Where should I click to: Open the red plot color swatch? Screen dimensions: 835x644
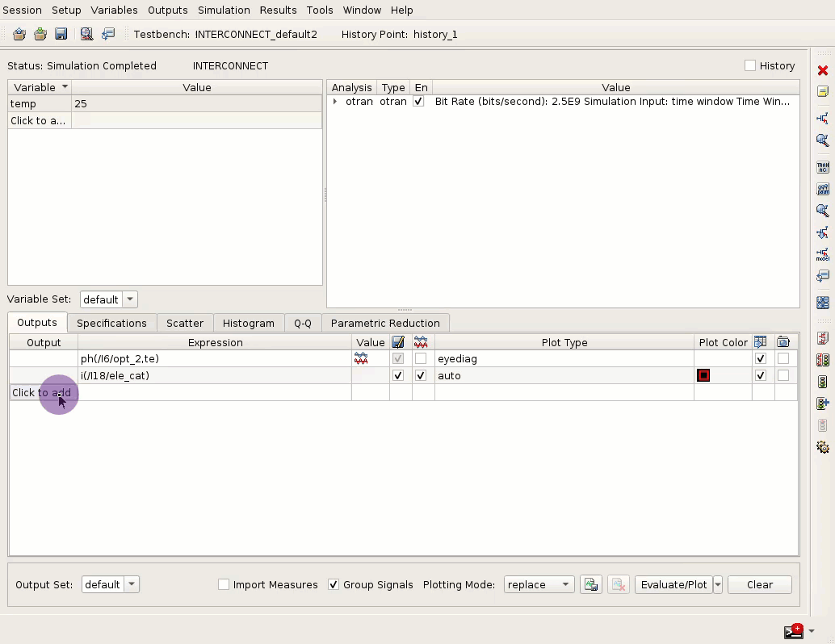703,376
